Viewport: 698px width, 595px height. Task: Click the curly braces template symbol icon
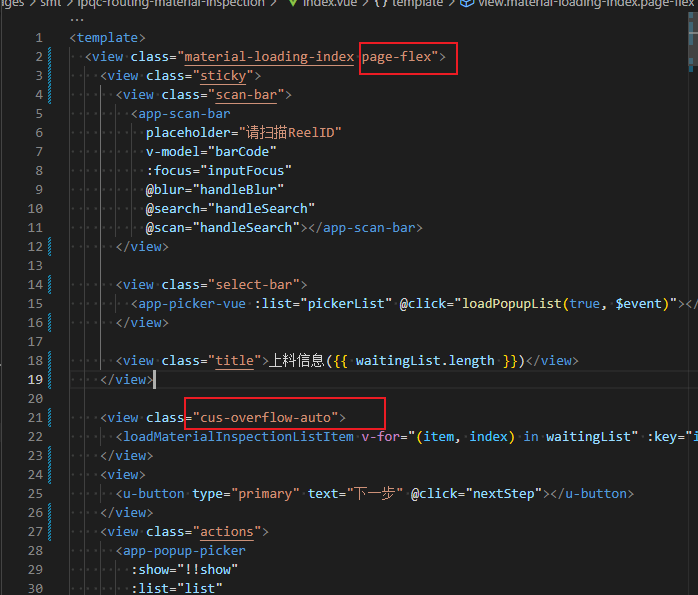pos(382,4)
